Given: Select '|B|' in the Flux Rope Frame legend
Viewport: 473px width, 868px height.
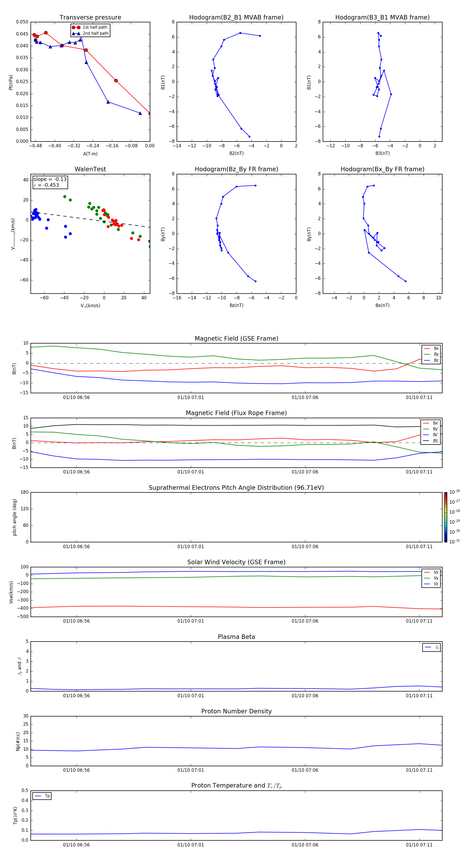Looking at the screenshot, I should pos(431,441).
